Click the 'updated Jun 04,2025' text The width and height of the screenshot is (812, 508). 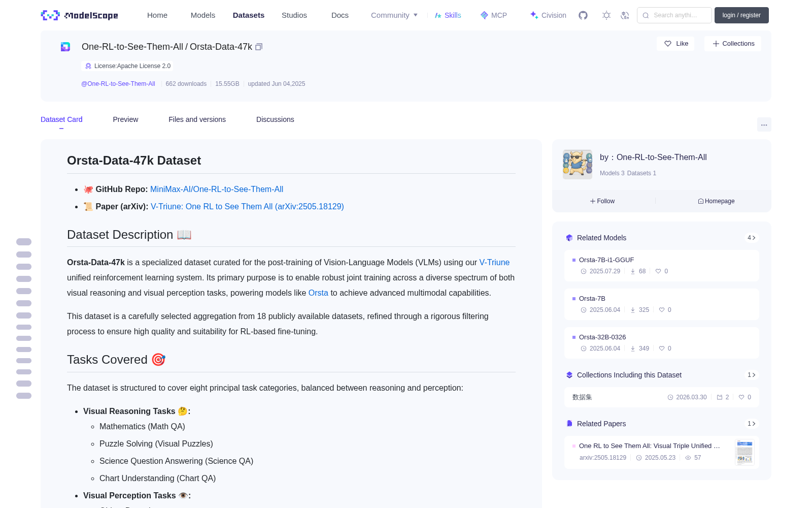pos(277,84)
